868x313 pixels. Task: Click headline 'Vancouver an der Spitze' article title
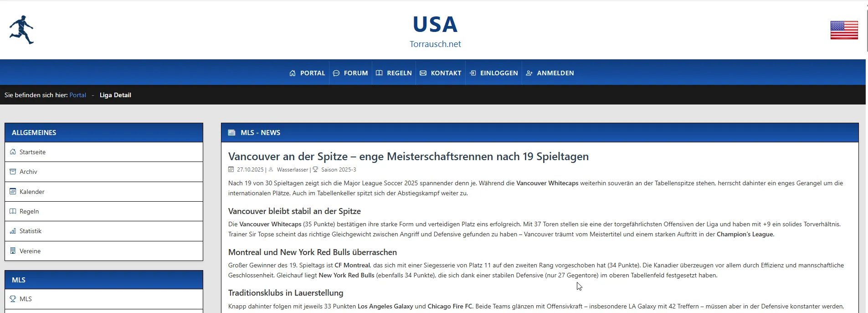click(x=408, y=156)
